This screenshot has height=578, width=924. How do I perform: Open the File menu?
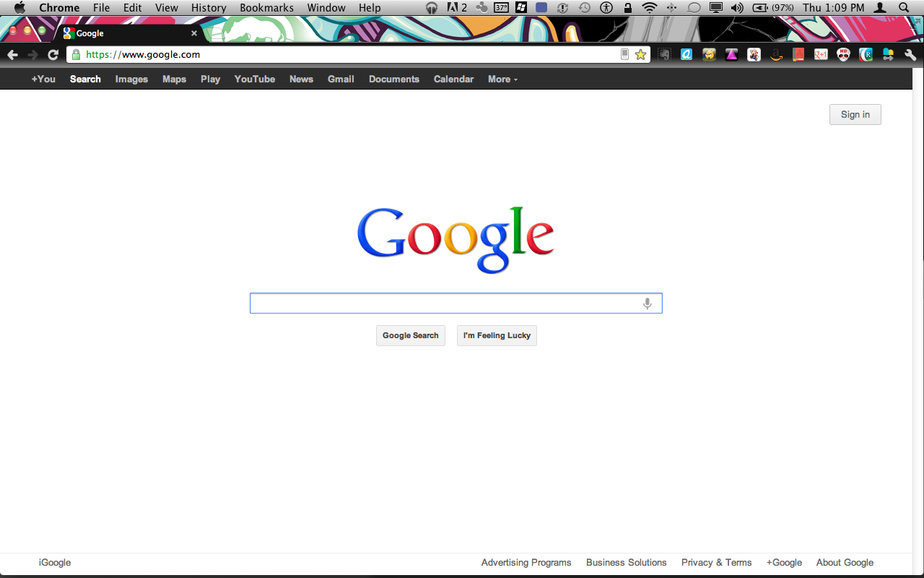(x=101, y=8)
